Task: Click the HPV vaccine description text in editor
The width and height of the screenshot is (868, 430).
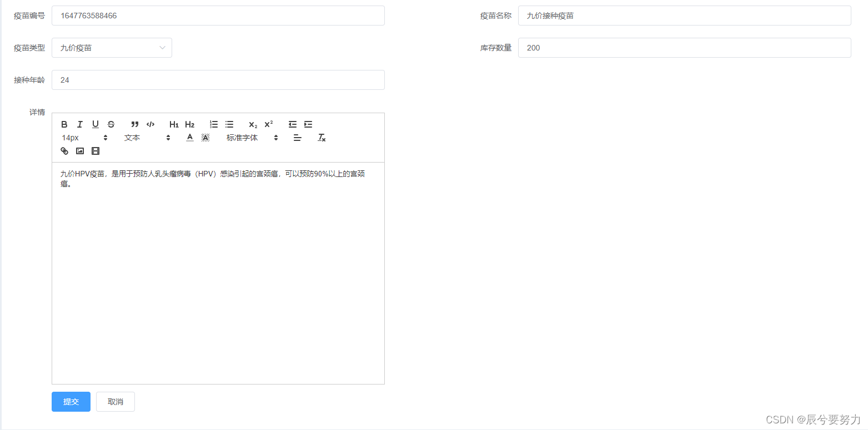Action: (213, 179)
